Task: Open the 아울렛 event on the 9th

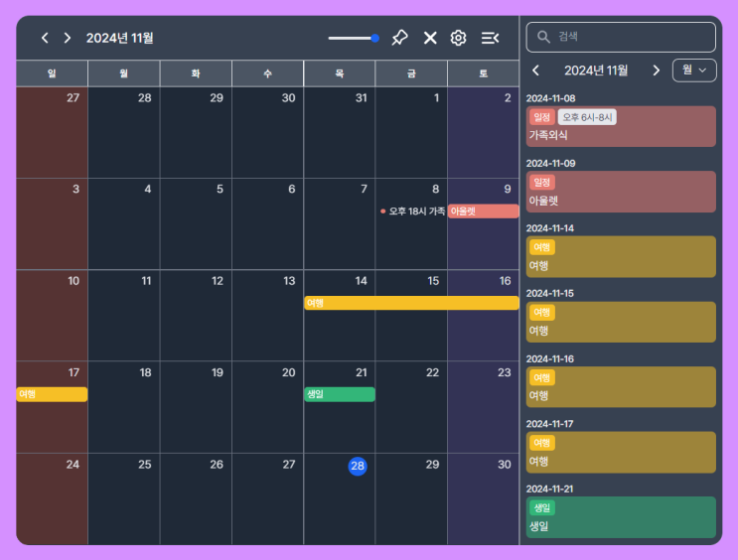Action: (483, 211)
